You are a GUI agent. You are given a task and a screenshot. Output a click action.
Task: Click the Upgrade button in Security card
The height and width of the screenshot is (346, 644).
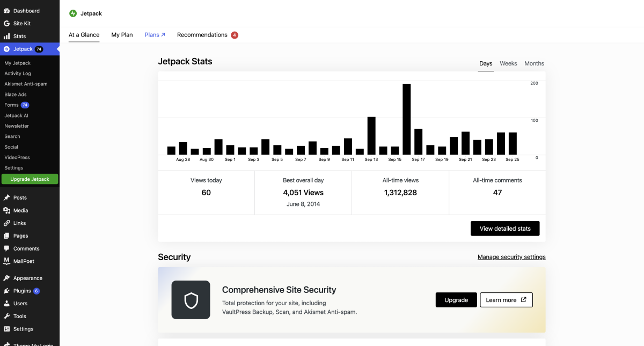[x=456, y=300]
